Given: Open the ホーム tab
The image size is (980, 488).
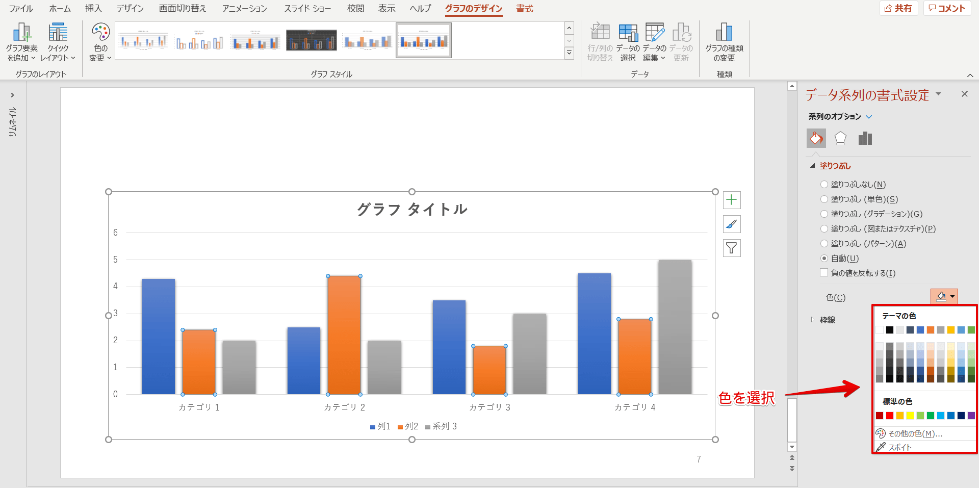Looking at the screenshot, I should point(60,9).
